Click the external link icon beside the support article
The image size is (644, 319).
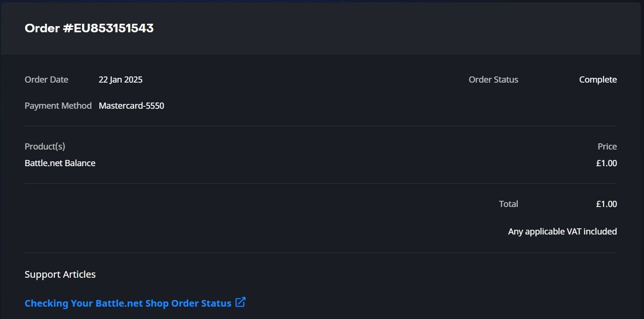[x=240, y=302]
